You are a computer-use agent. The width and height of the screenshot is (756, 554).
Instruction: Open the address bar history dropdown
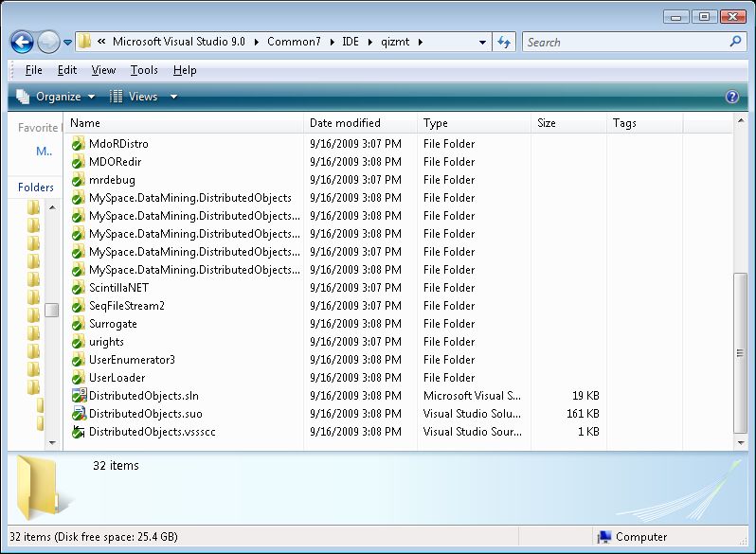point(482,43)
